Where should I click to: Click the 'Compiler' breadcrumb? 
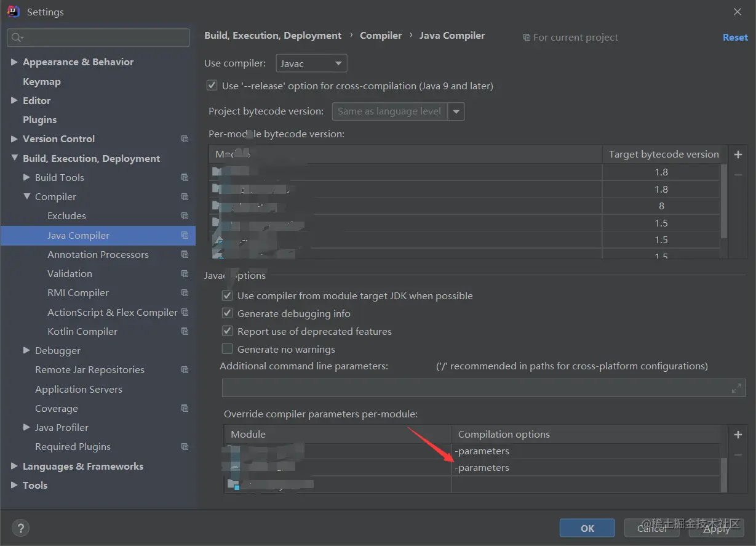[x=381, y=36]
